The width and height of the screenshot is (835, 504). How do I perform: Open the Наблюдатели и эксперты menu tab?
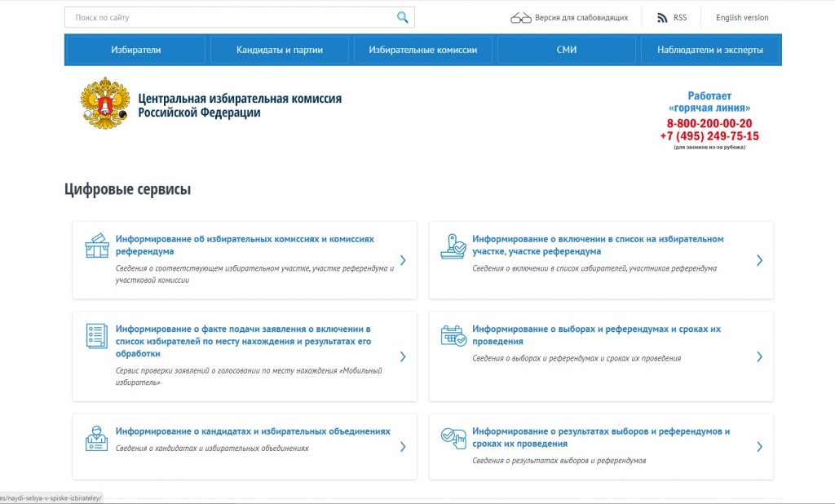[709, 50]
